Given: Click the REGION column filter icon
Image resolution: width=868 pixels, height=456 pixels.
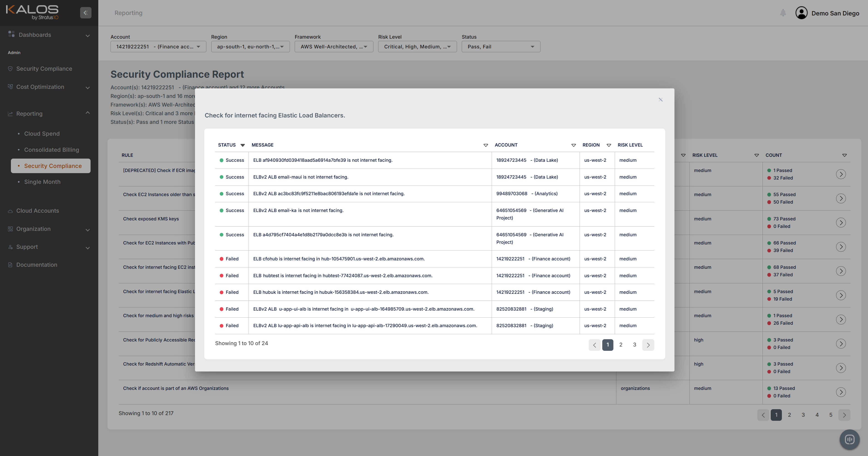Looking at the screenshot, I should click(609, 145).
